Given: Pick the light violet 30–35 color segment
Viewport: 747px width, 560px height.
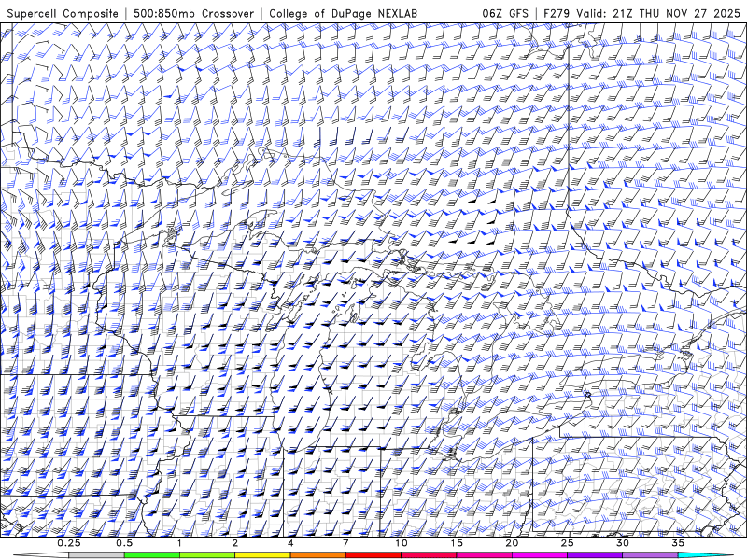Looking at the screenshot, I should [650, 555].
